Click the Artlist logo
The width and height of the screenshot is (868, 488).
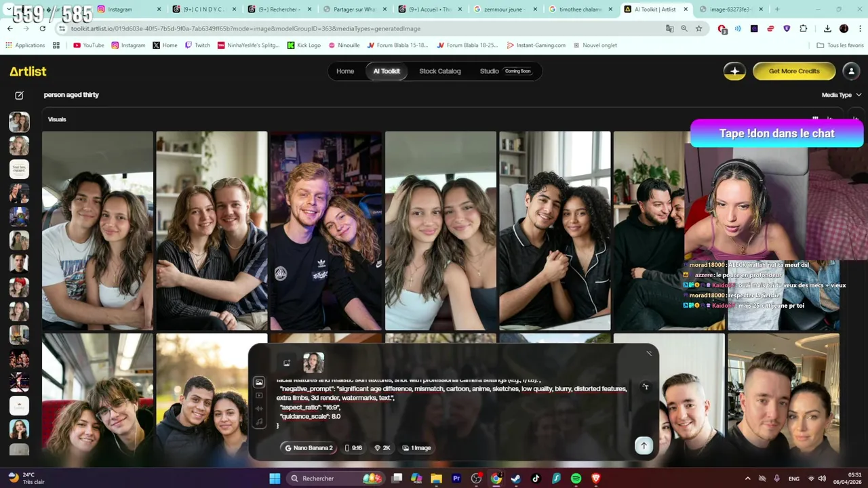click(x=28, y=71)
